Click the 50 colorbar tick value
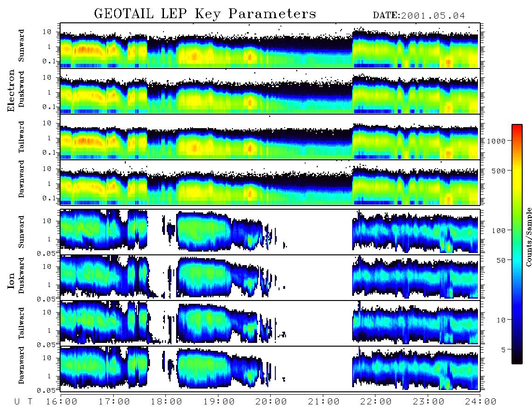The width and height of the screenshot is (532, 410). click(501, 260)
